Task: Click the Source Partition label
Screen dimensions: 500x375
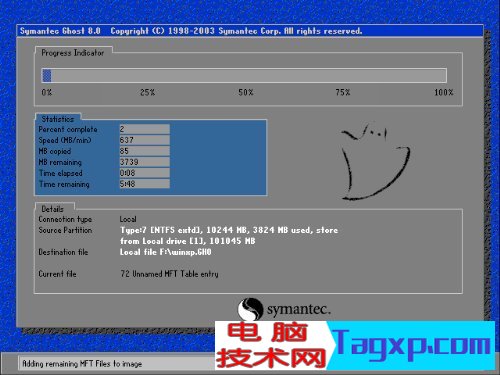Action: tap(65, 230)
